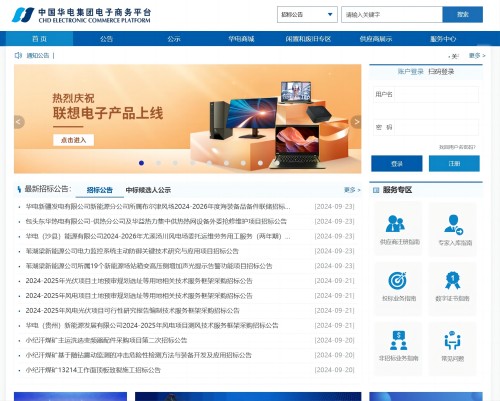Open 华电(贵州)新能源发展 announcement link

click(152, 325)
